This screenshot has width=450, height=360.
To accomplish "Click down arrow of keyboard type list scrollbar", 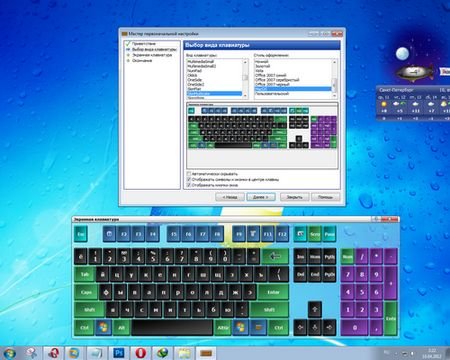I will [x=245, y=96].
